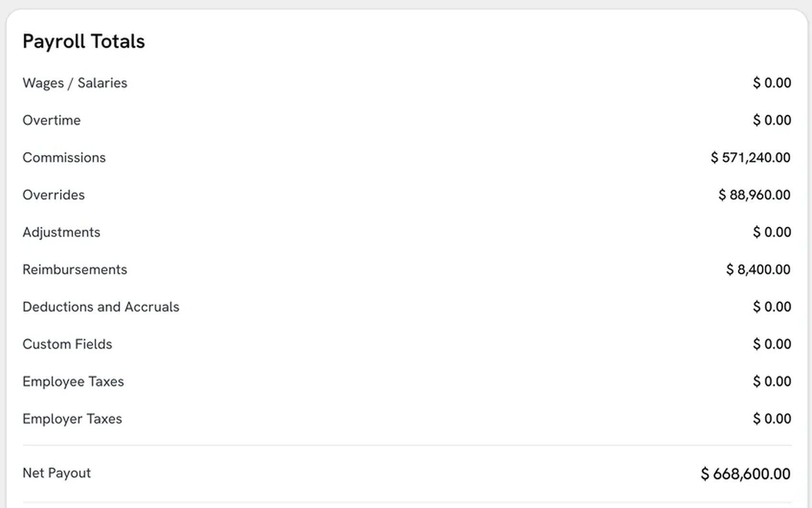This screenshot has width=812, height=508.
Task: Open the Reimbursements line item
Action: 75,270
